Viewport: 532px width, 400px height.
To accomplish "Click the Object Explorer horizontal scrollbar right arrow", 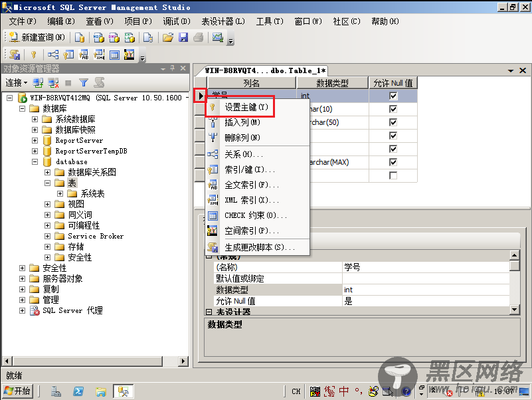I will pos(183,361).
